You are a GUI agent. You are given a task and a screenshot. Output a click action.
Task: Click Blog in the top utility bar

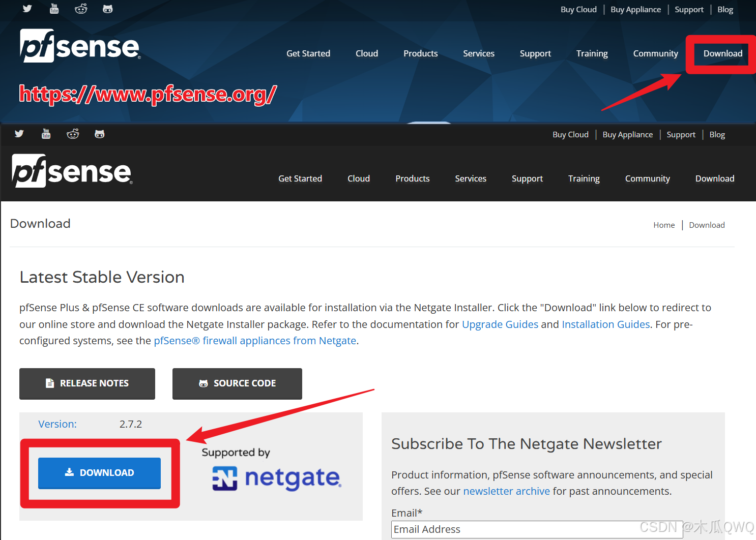pyautogui.click(x=725, y=10)
